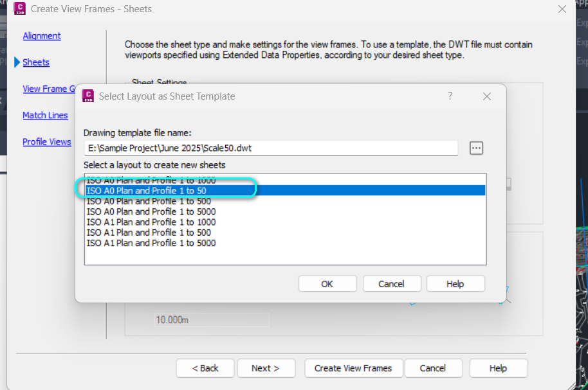The image size is (588, 390).
Task: Open the Sheets page link
Action: (36, 62)
